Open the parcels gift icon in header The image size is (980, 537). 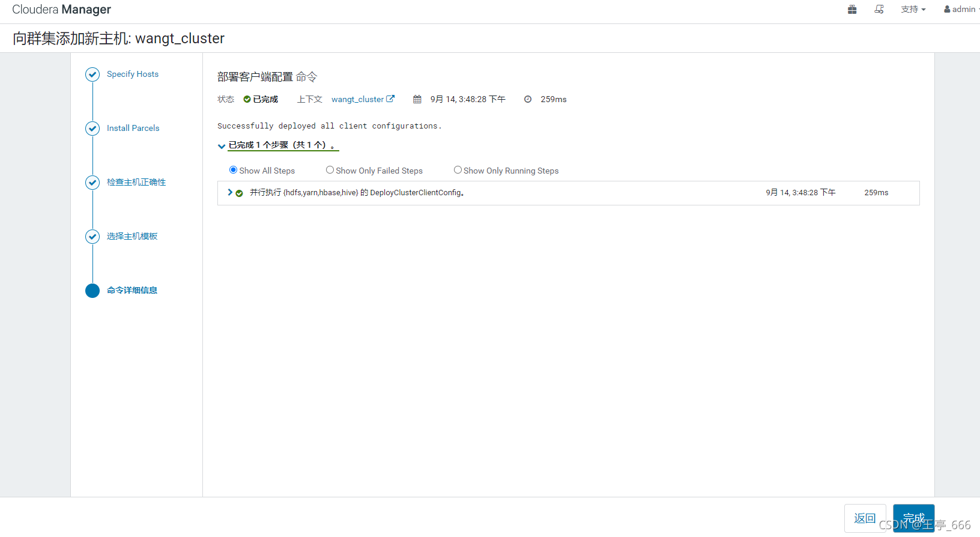coord(852,10)
